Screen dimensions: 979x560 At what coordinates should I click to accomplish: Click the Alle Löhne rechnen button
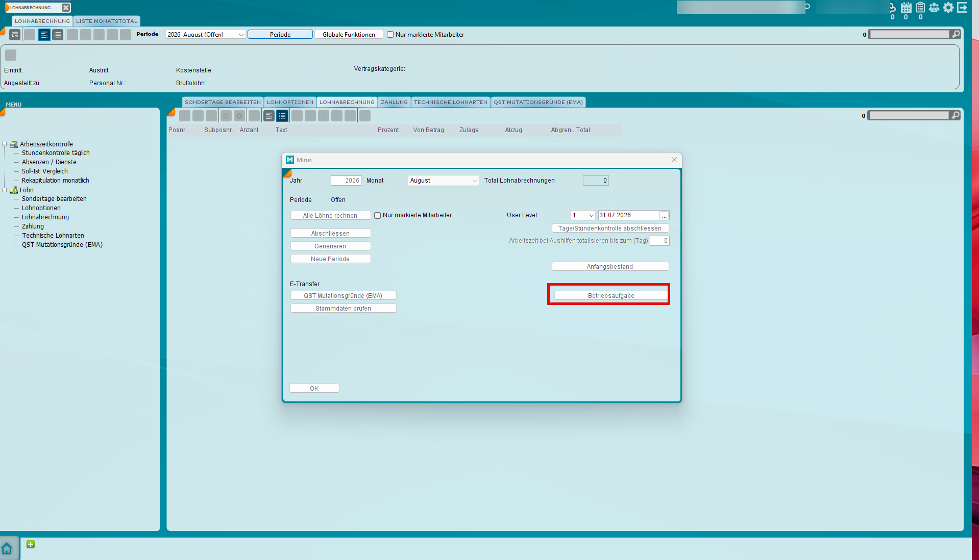330,215
